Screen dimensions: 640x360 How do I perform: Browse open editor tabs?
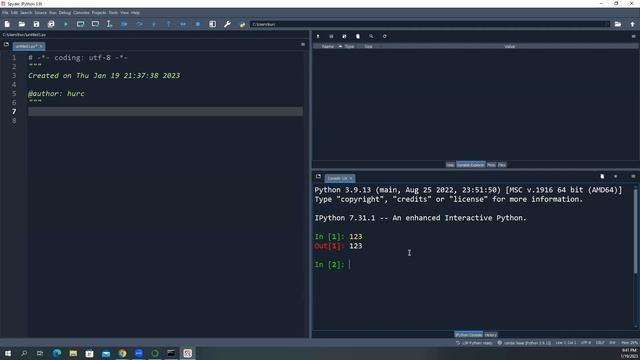click(6, 44)
